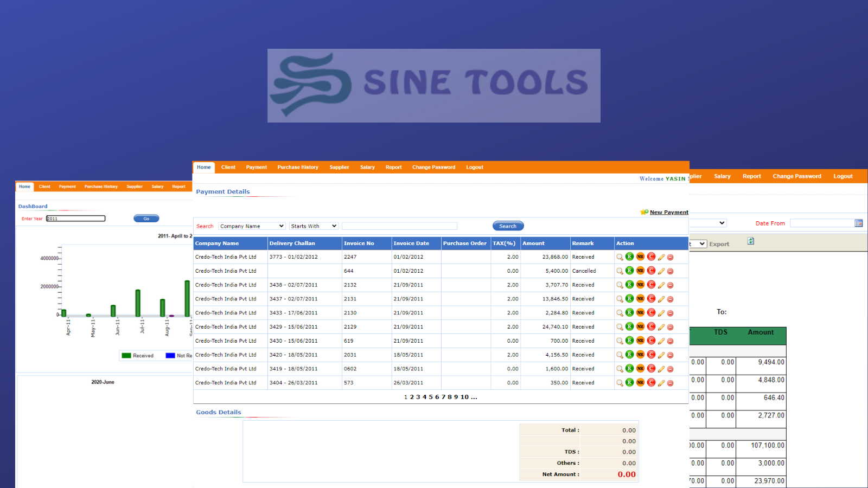Click the star icon beside New Payment
Screen dimensions: 868x488
coord(644,212)
